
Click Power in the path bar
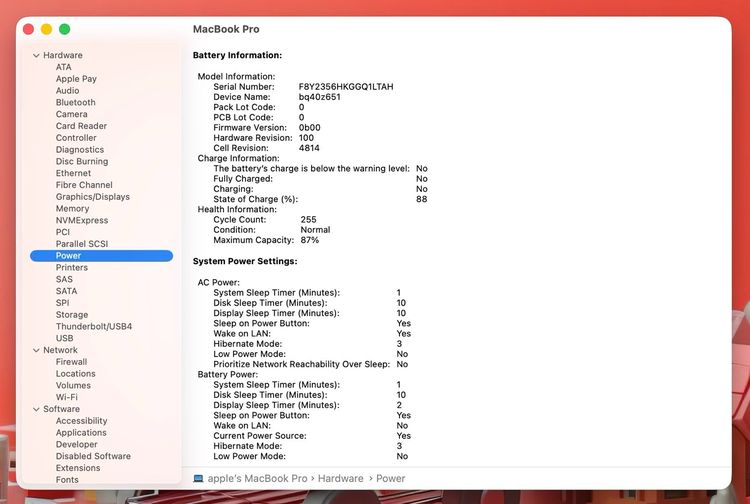pos(390,479)
